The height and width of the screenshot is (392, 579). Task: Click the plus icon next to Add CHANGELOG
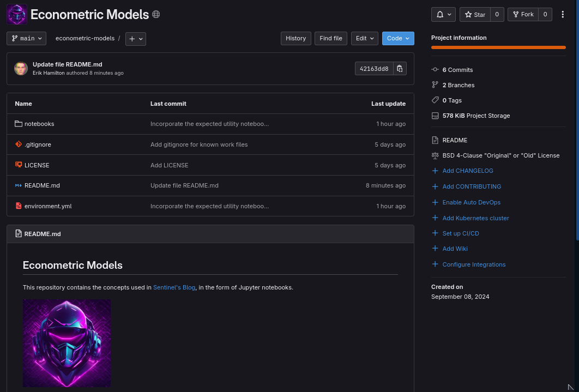435,171
